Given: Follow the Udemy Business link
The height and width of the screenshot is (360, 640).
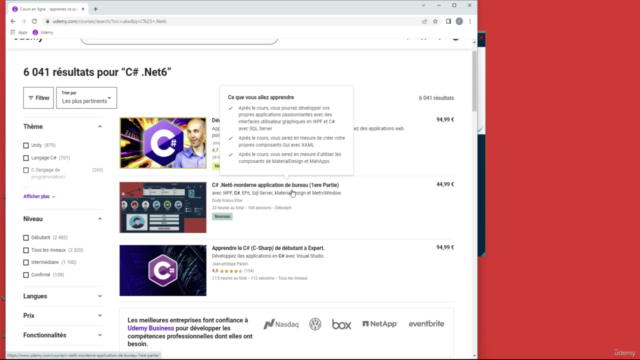Looking at the screenshot, I should (151, 328).
